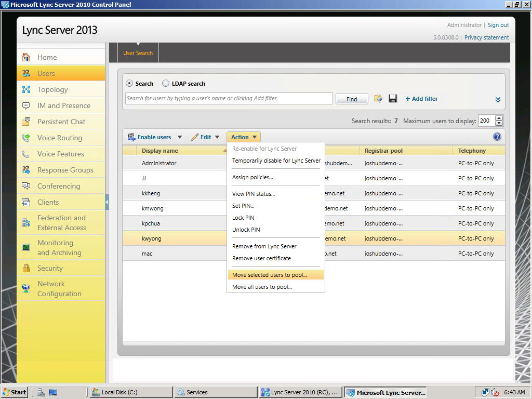Switch to the User Search tab
The width and height of the screenshot is (532, 399).
coord(138,53)
